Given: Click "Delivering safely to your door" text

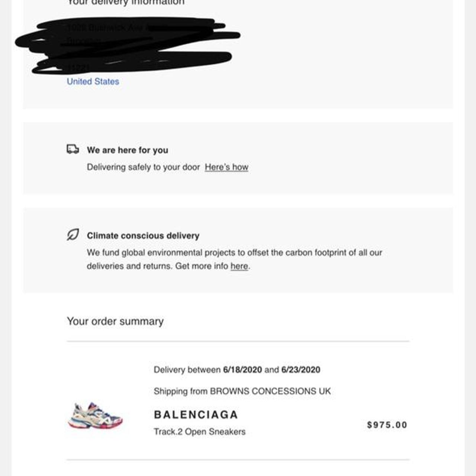Looking at the screenshot, I should tap(144, 167).
